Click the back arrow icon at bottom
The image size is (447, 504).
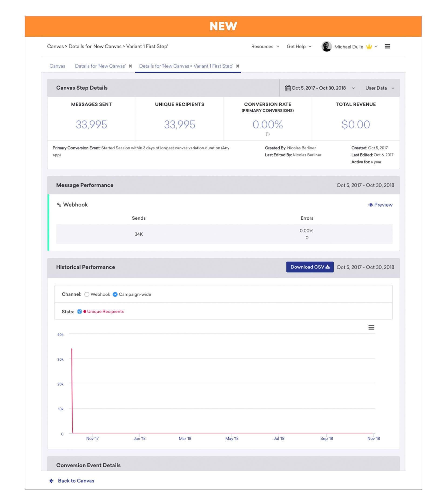point(51,481)
